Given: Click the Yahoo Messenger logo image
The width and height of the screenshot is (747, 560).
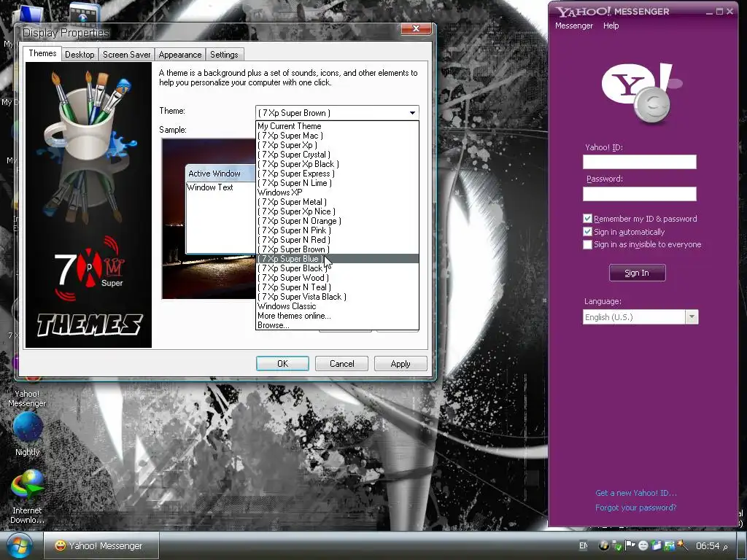Looking at the screenshot, I should [642, 93].
